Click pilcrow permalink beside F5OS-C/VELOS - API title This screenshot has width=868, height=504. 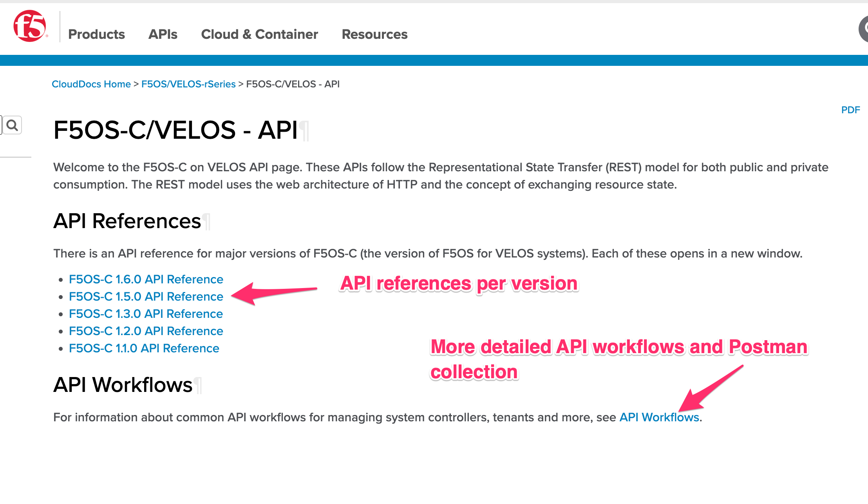[x=304, y=131]
